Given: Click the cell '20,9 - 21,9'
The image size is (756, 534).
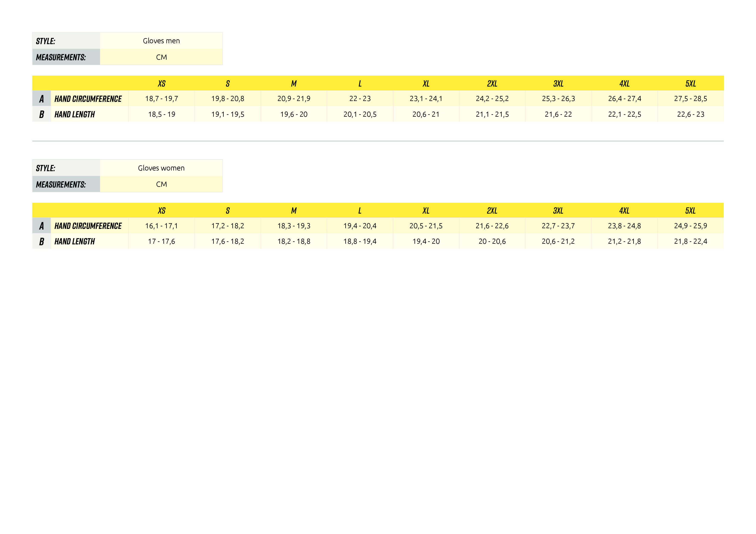Looking at the screenshot, I should 294,99.
